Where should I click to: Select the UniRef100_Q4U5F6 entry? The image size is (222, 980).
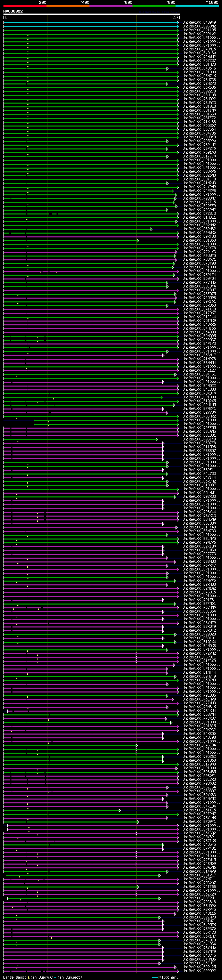coord(199,68)
